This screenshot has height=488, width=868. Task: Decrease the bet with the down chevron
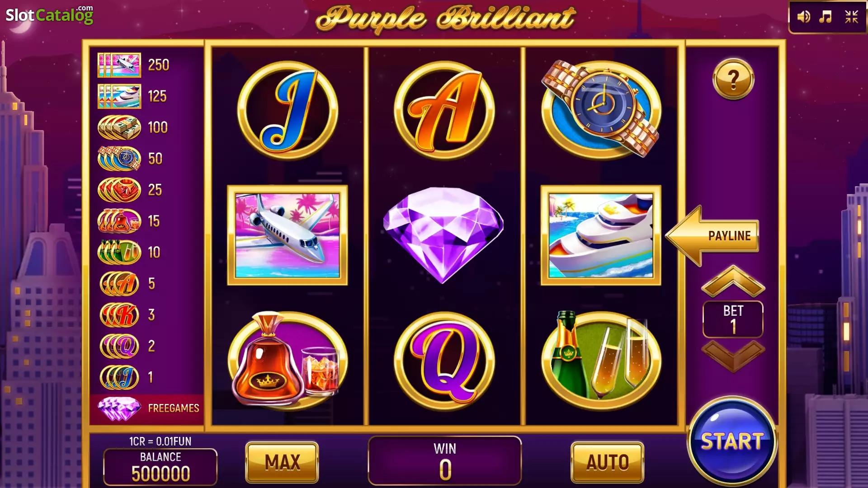pos(733,356)
